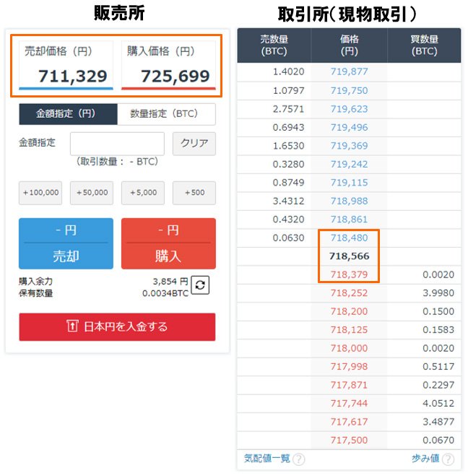The height and width of the screenshot is (476, 468).
Task: Click the last traded price 718,566
Action: click(349, 256)
